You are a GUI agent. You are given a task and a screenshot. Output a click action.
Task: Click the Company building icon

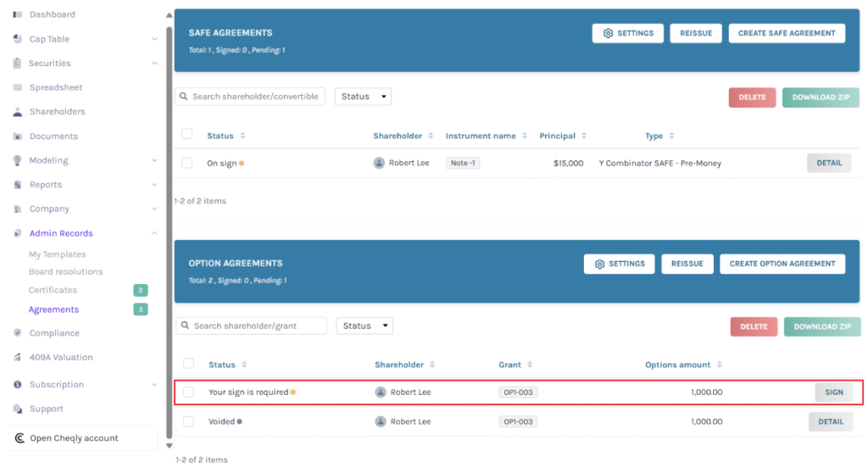coord(17,209)
